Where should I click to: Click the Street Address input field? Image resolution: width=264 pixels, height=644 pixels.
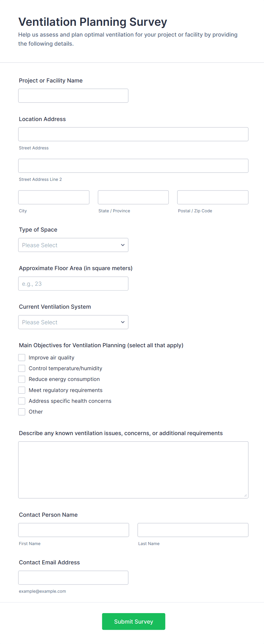tap(133, 134)
